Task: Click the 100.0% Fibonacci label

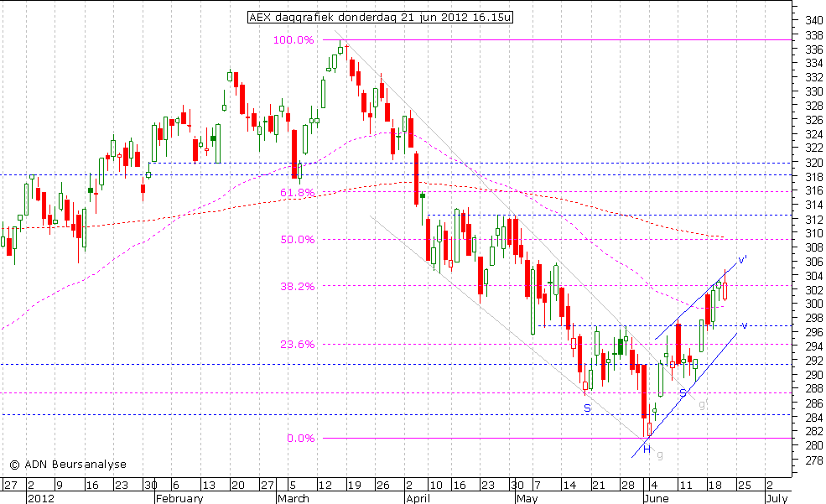Action: (294, 40)
